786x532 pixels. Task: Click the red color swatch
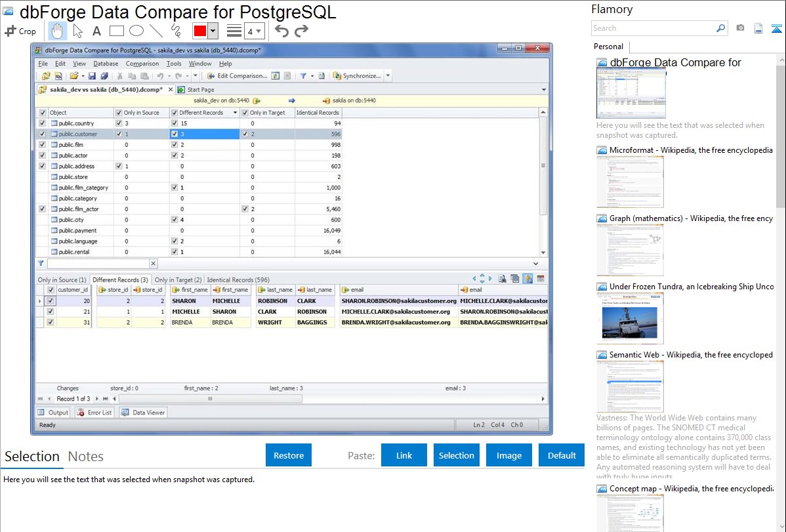[200, 31]
